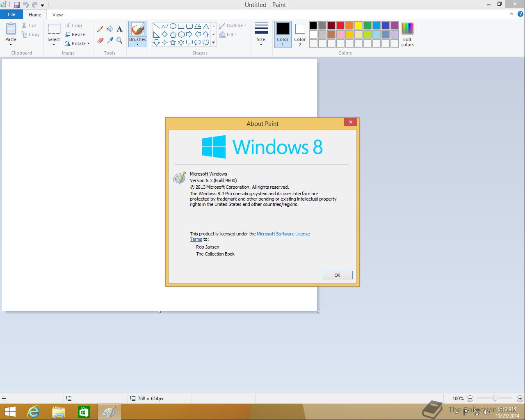Viewport: 525px width, 420px height.
Task: Select the Color picker eyedropper tool
Action: pos(110,40)
